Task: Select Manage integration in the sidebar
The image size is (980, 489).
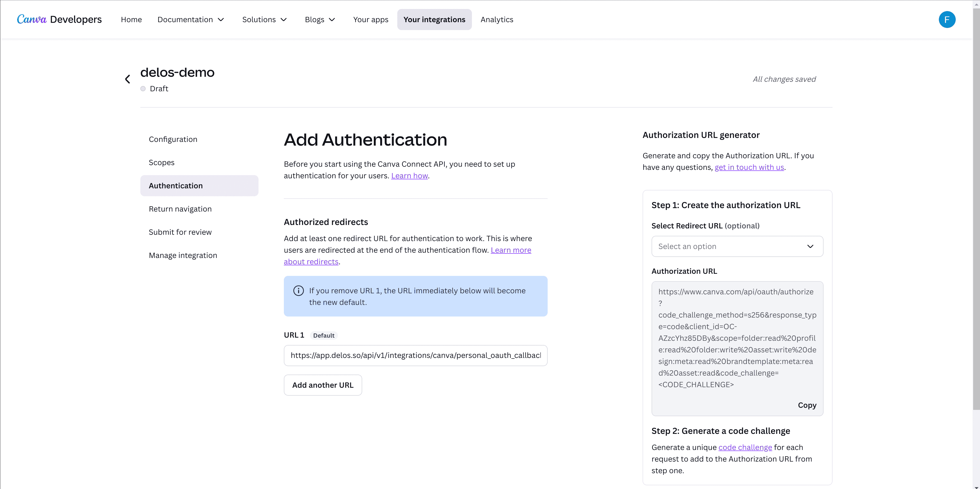Action: [x=199, y=255]
